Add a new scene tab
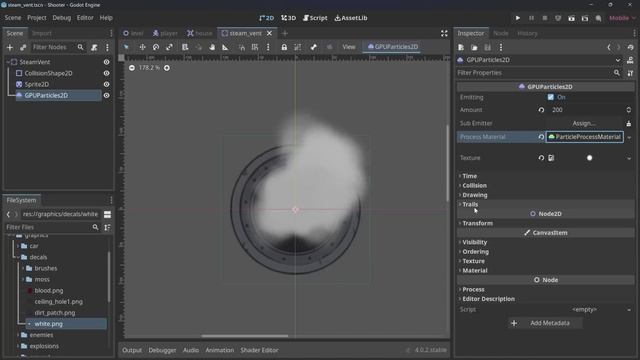The height and width of the screenshot is (360, 640). (x=284, y=33)
